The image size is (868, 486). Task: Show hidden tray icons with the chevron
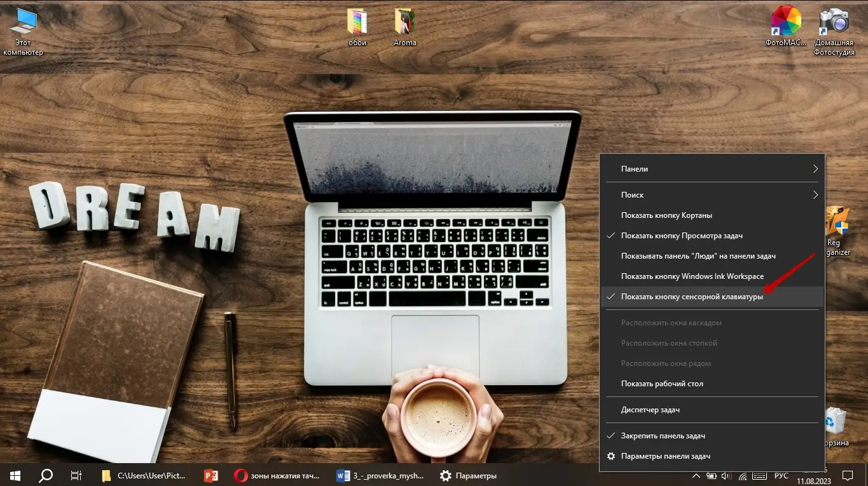click(x=697, y=476)
